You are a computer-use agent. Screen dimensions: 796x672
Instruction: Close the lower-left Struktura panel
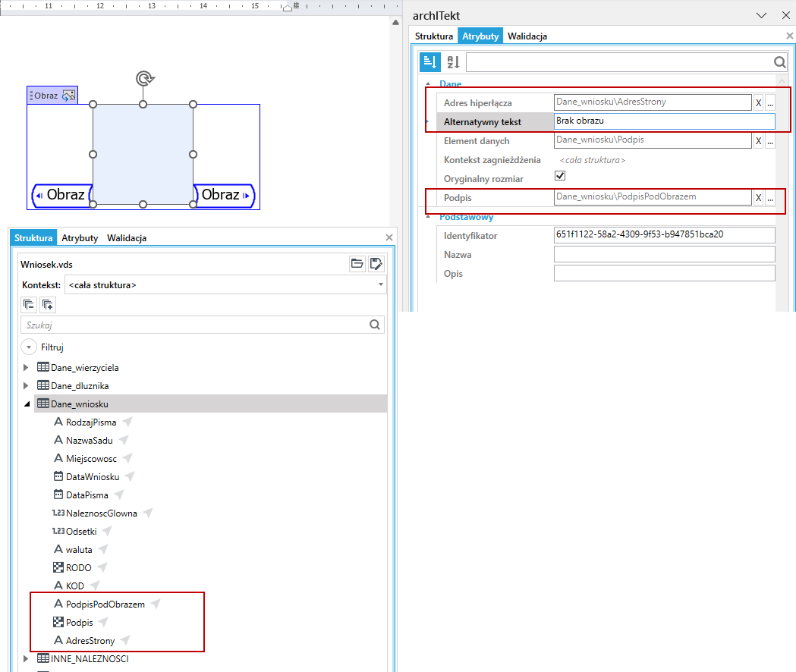[x=389, y=237]
